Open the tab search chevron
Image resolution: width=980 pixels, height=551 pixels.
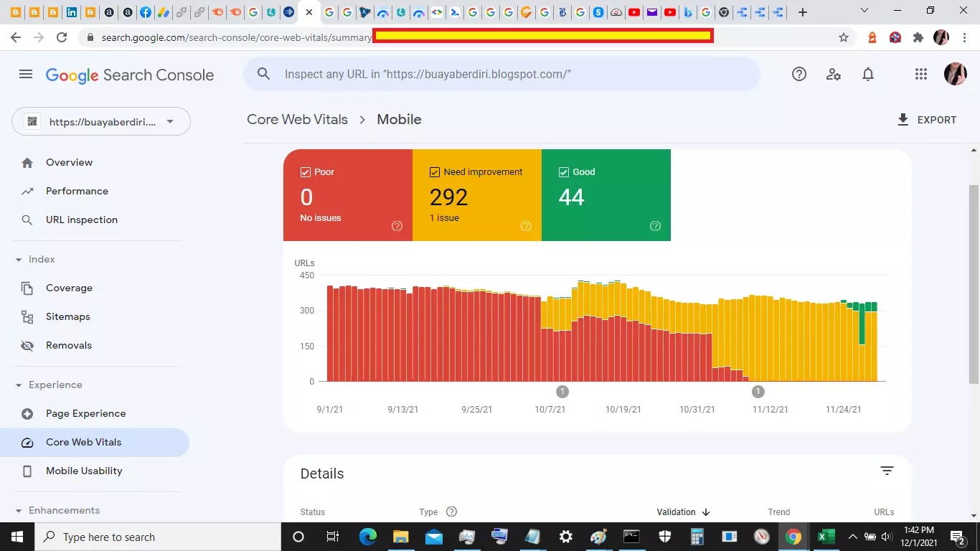864,11
